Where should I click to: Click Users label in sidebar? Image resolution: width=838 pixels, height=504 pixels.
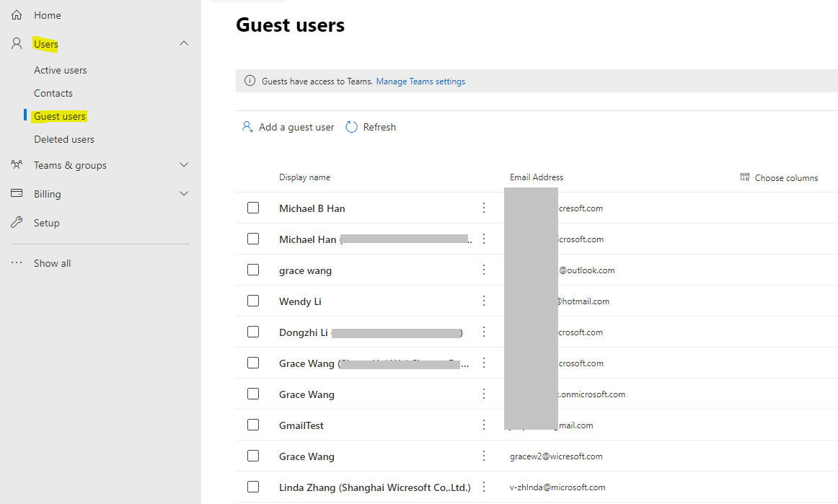click(x=46, y=44)
